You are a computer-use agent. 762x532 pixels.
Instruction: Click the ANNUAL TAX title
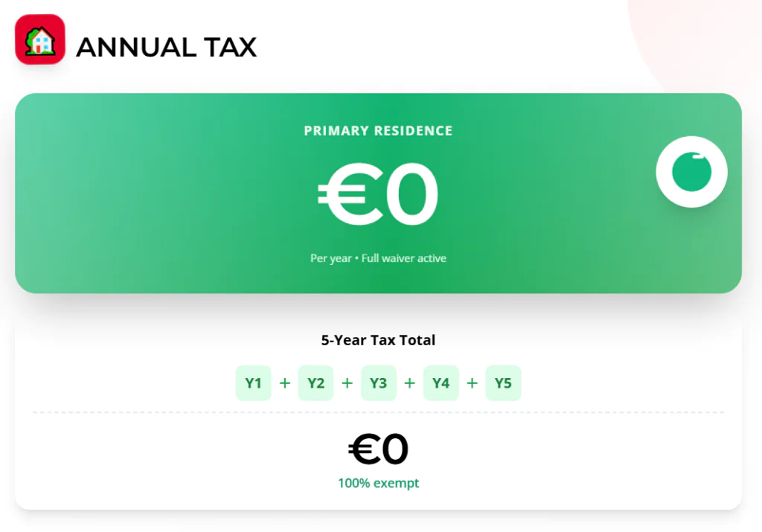tap(166, 48)
